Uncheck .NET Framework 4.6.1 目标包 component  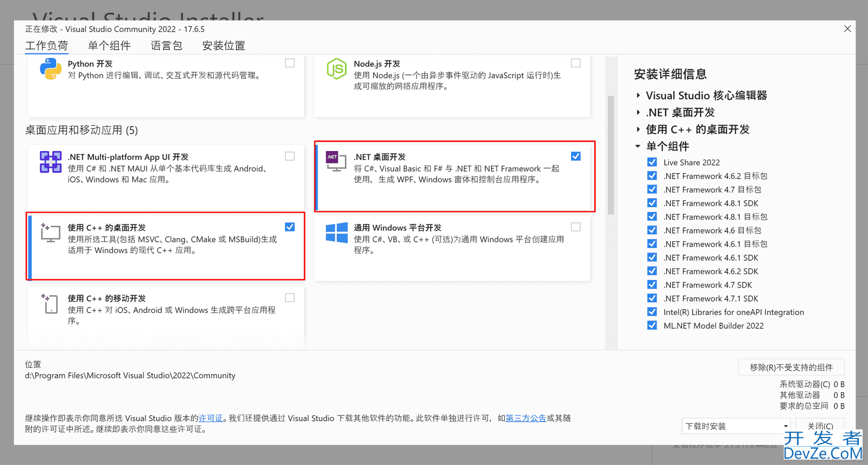click(652, 244)
